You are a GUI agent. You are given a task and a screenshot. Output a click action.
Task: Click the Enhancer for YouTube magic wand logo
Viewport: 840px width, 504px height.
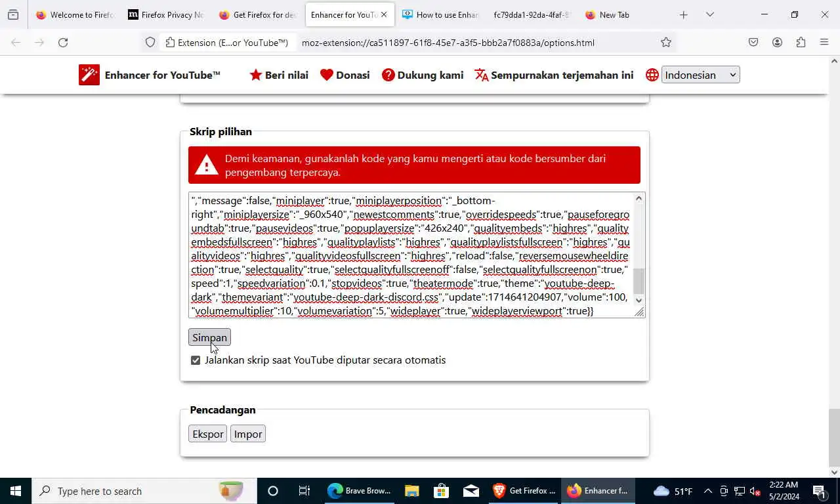(x=89, y=75)
